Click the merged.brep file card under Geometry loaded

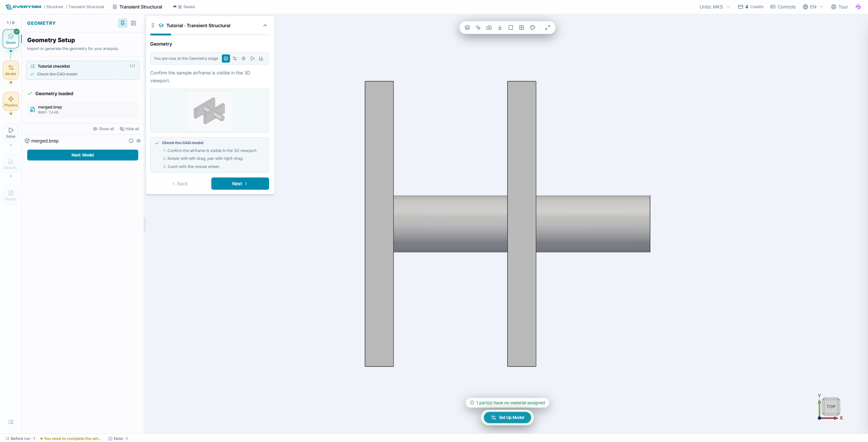[x=83, y=109]
